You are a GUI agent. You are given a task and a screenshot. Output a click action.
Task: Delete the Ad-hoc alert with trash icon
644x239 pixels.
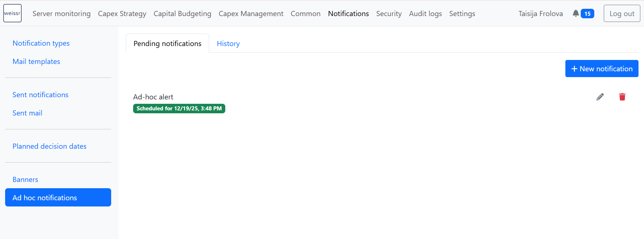pyautogui.click(x=622, y=97)
